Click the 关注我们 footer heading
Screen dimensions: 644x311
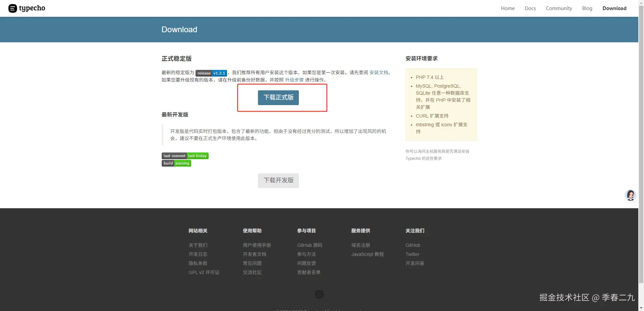(x=415, y=231)
